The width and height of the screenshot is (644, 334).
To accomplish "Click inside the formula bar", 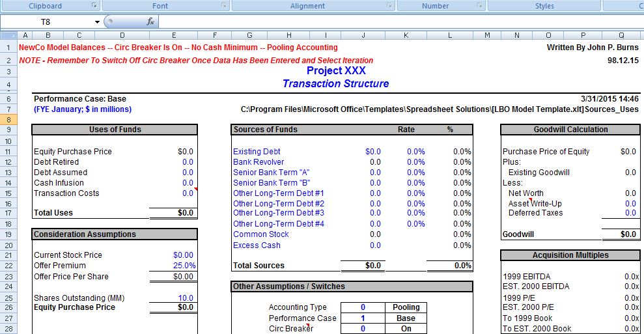I will click(x=391, y=22).
